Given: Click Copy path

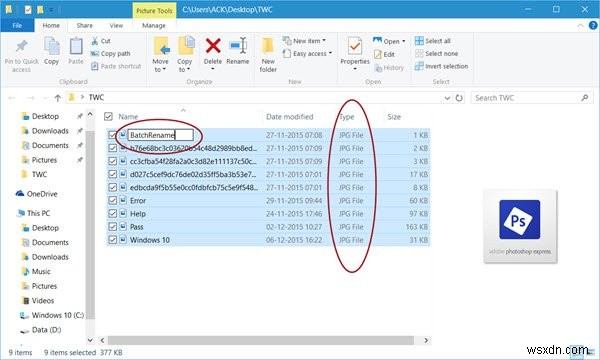Looking at the screenshot, I should pos(111,54).
